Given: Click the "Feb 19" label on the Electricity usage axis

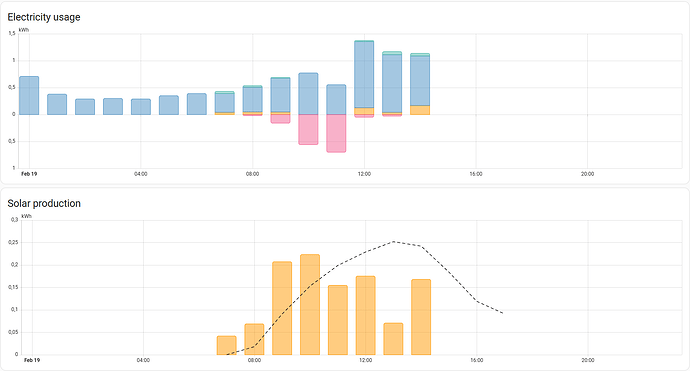Looking at the screenshot, I should [x=29, y=174].
